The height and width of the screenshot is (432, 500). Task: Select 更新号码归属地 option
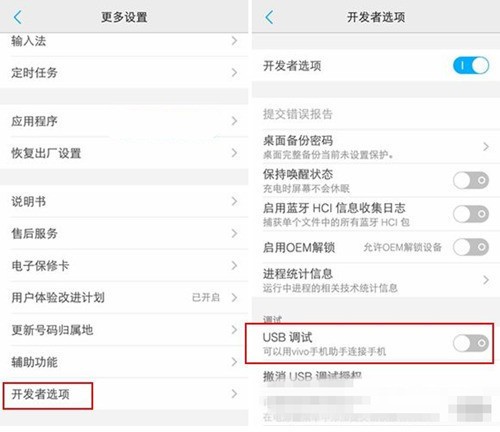[124, 330]
